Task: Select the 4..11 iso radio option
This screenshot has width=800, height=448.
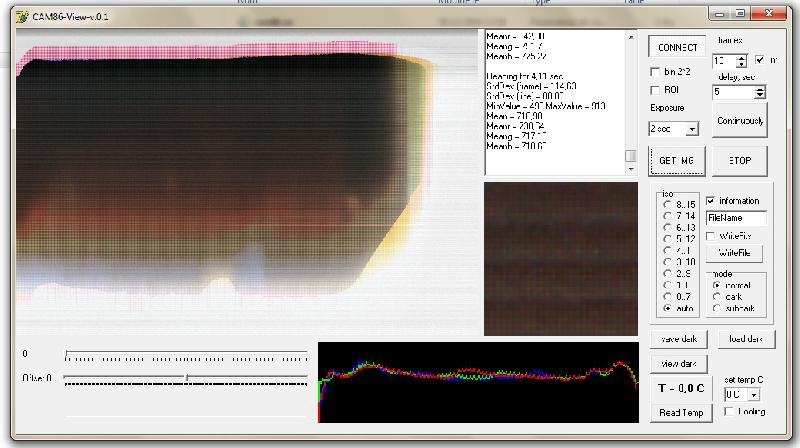Action: point(667,251)
